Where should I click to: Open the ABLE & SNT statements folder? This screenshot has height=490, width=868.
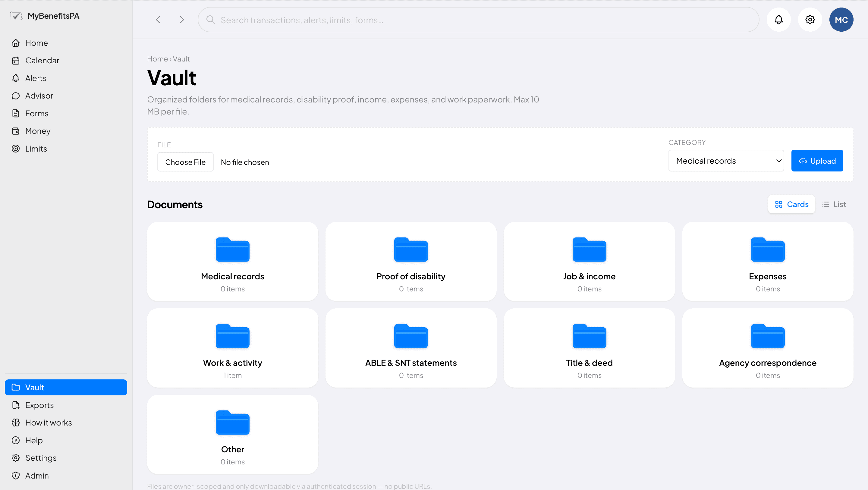[411, 348]
